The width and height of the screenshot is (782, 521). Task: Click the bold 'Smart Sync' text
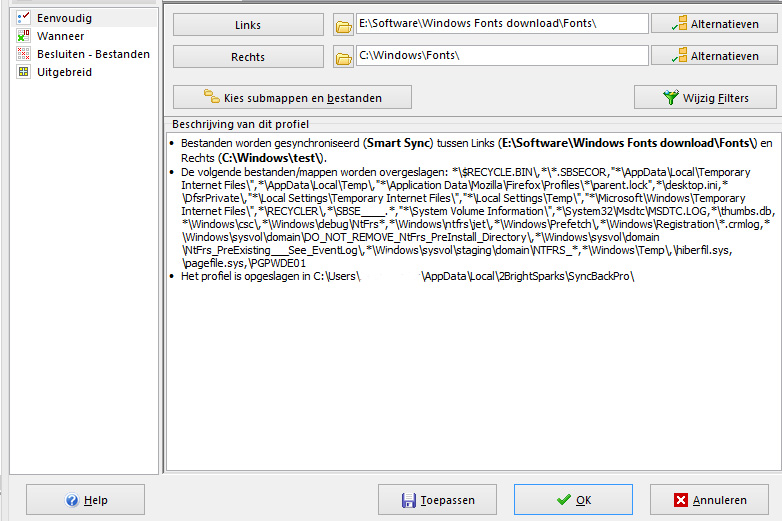point(399,143)
